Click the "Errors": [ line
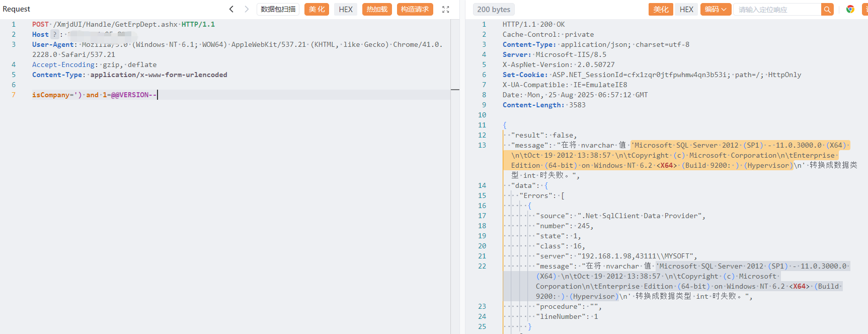The width and height of the screenshot is (868, 334). click(x=542, y=195)
